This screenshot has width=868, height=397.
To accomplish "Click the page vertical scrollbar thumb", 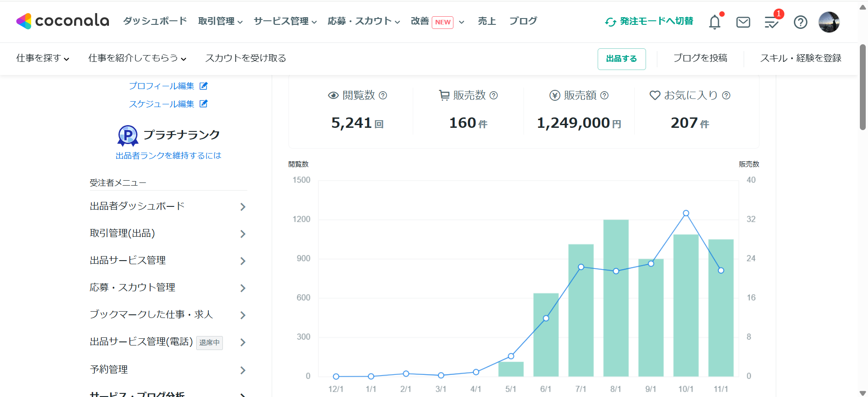I will tap(863, 87).
